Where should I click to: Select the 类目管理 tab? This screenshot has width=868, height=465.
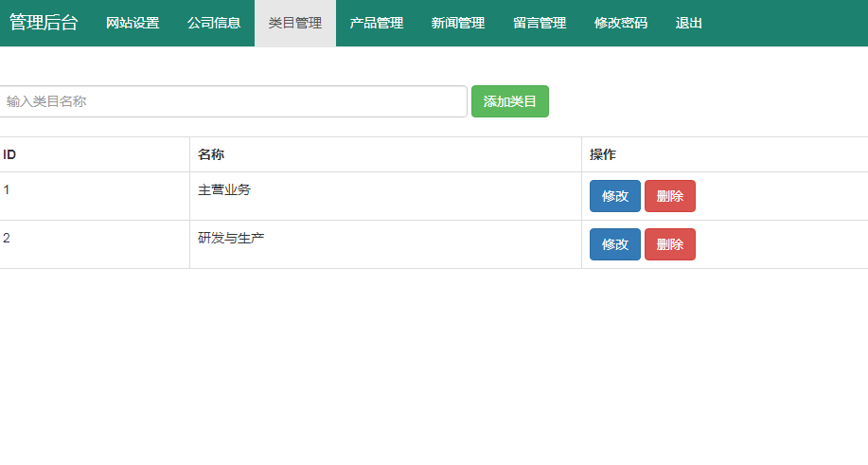point(295,24)
